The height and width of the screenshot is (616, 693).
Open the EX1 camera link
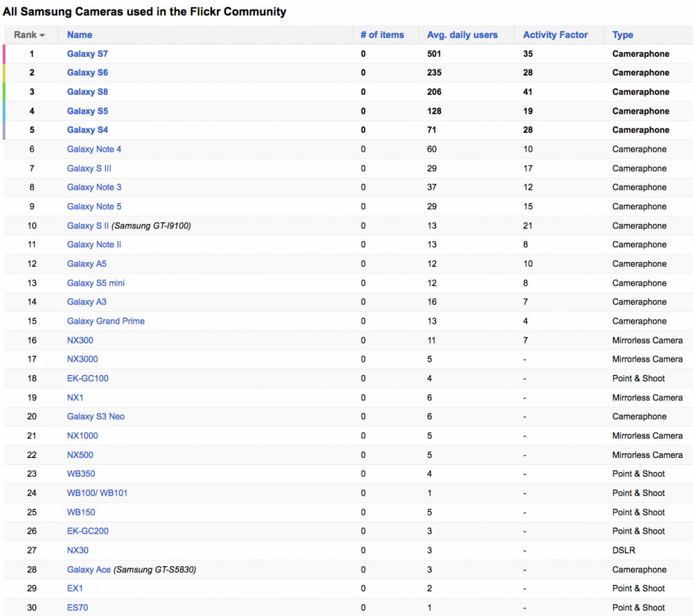coord(75,588)
